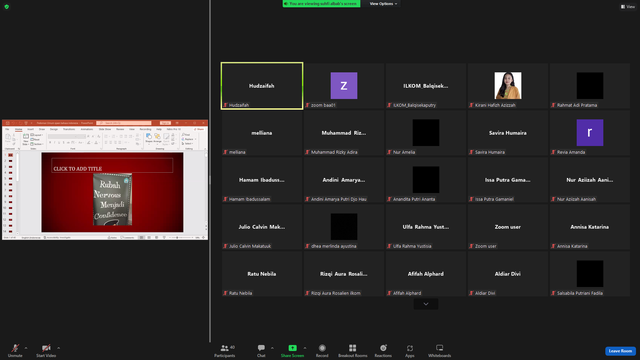
Task: Click the PowerPoint Search box
Action: pos(124,123)
